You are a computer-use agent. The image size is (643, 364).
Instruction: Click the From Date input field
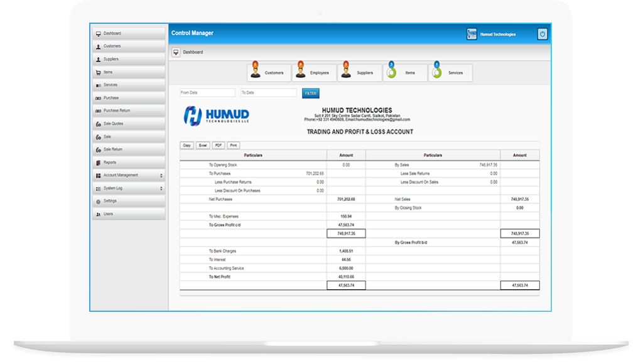click(207, 93)
